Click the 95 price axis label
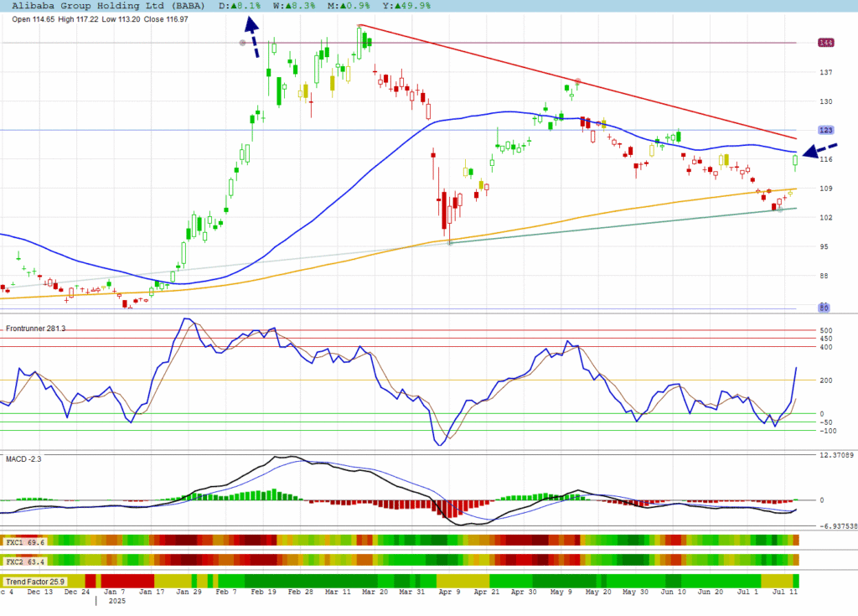This screenshot has height=616, width=858. [824, 246]
